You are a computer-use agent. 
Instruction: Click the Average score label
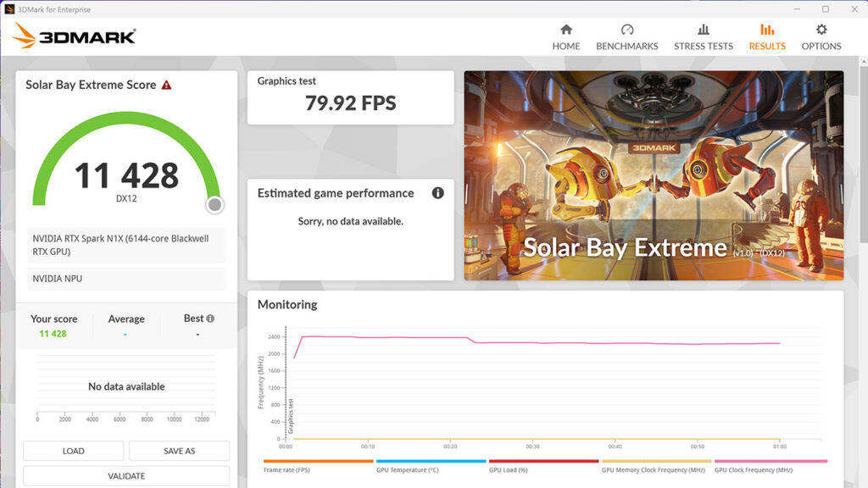pos(126,319)
